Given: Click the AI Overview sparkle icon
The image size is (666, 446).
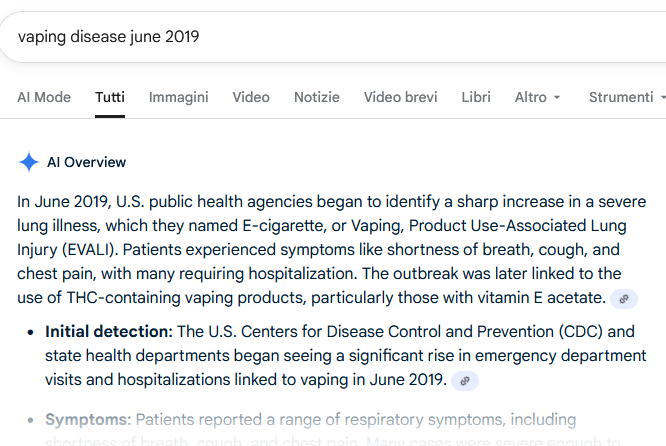Looking at the screenshot, I should pyautogui.click(x=29, y=162).
